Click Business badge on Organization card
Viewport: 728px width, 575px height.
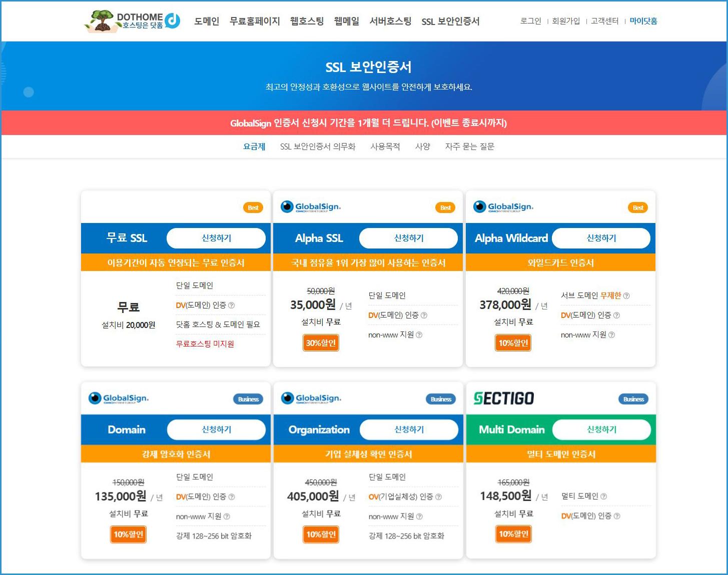point(441,399)
